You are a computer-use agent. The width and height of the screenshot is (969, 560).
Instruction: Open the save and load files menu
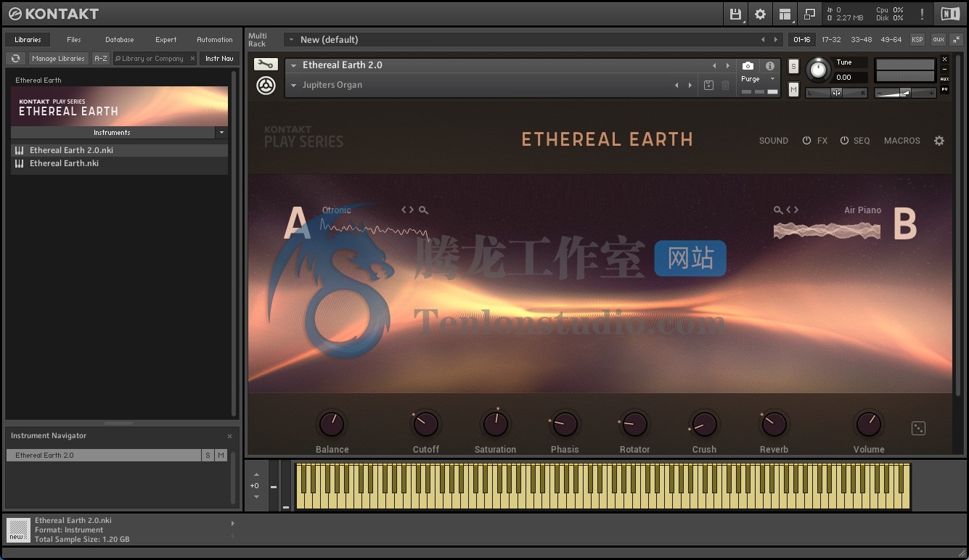click(735, 14)
